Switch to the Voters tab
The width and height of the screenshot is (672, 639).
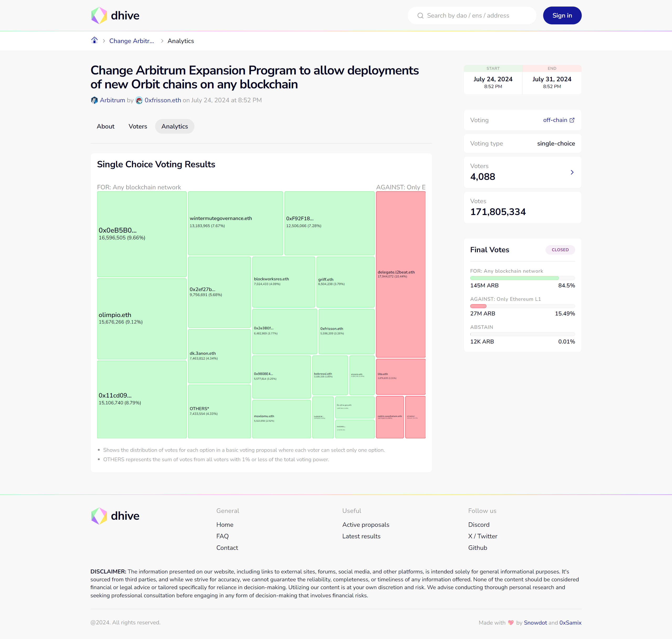click(x=138, y=126)
